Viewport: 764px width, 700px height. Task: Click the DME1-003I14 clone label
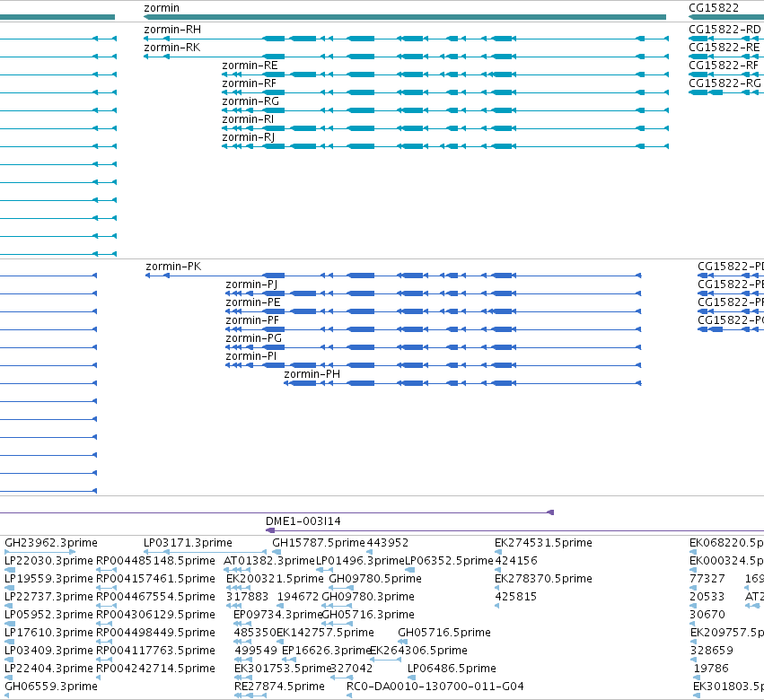[303, 521]
